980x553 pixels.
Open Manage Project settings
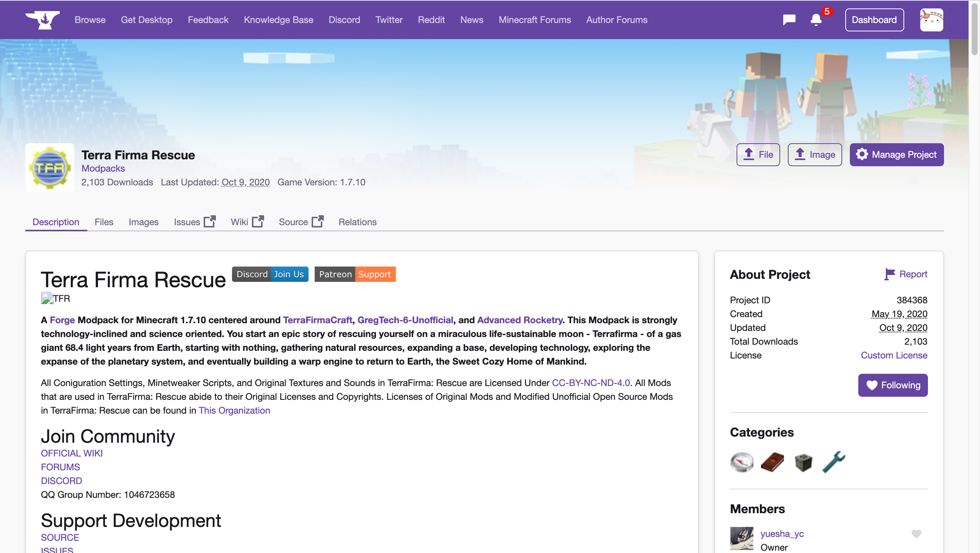click(x=897, y=155)
